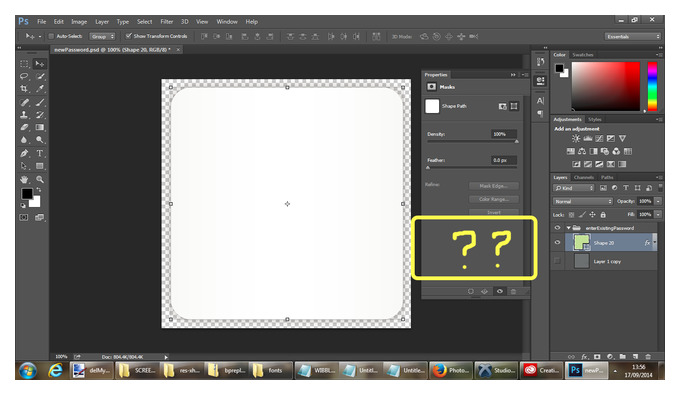Select the Eraser tool
The width and height of the screenshot is (680, 395).
[24, 127]
